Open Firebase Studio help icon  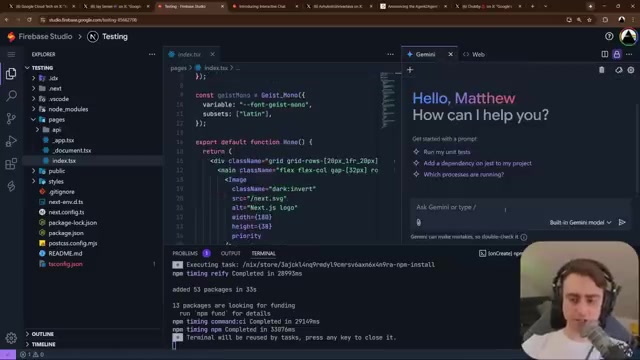click(x=609, y=36)
